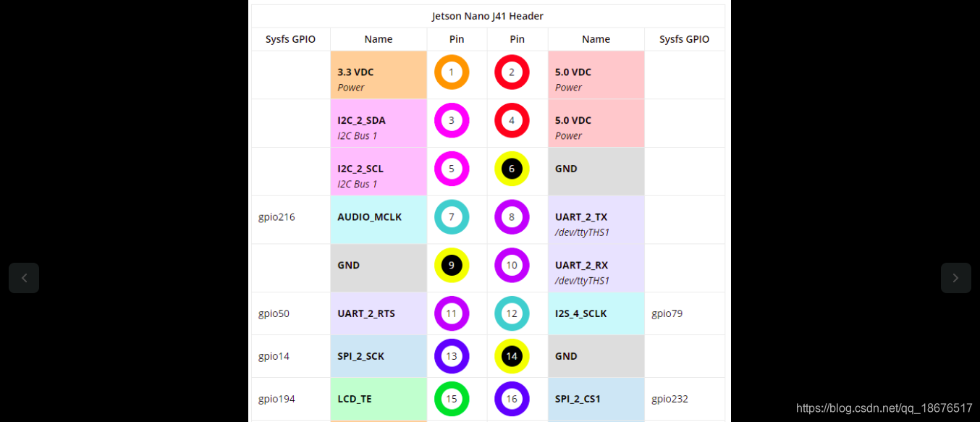Click the magenta pin 5 circle

click(x=452, y=169)
